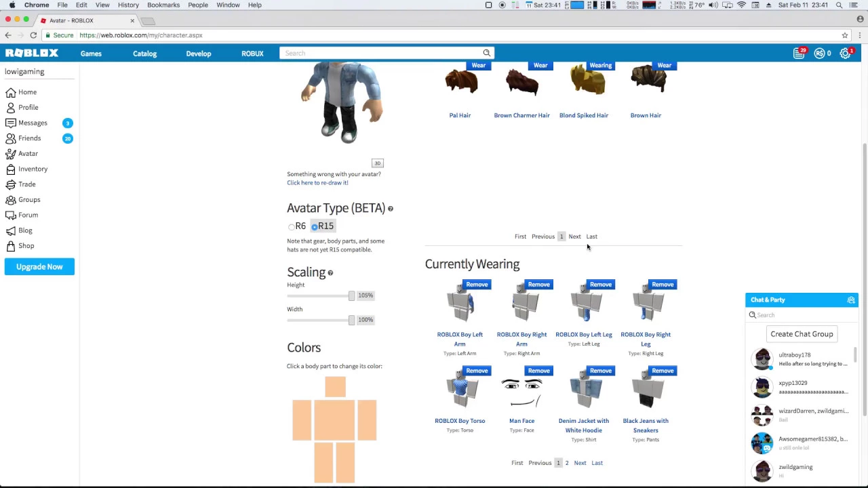
Task: Open the settings gear in Roblox header
Action: click(845, 53)
